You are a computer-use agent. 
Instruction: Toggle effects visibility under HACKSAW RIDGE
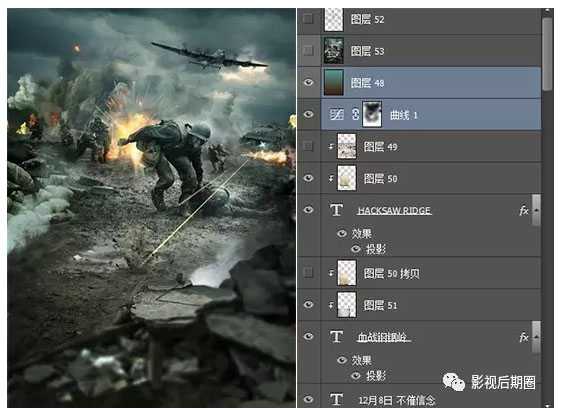click(342, 233)
